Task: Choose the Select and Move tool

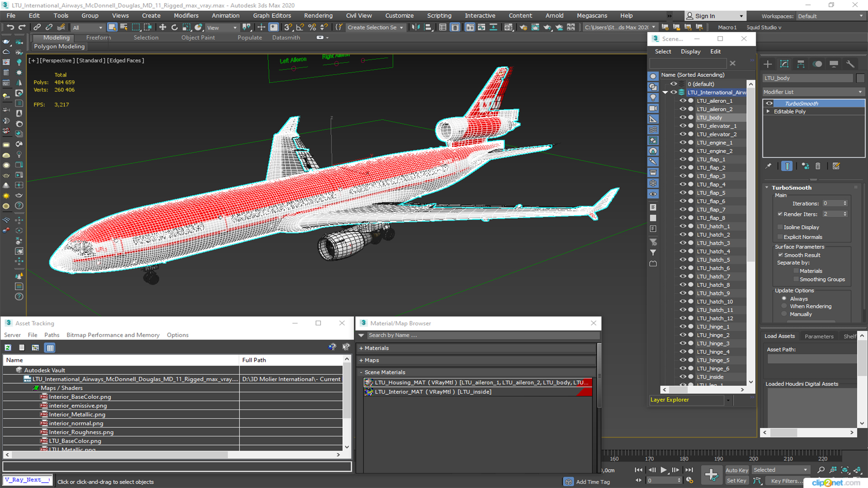Action: tap(163, 27)
